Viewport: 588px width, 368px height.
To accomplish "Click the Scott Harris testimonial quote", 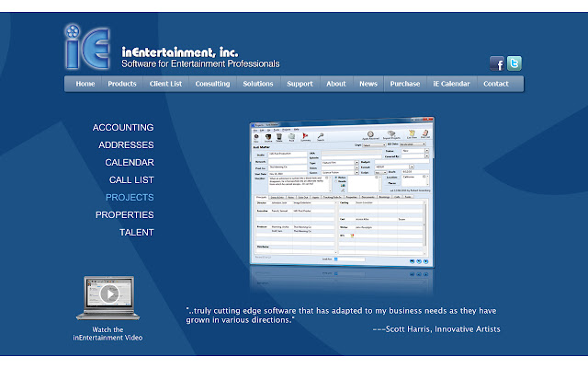I will click(341, 316).
